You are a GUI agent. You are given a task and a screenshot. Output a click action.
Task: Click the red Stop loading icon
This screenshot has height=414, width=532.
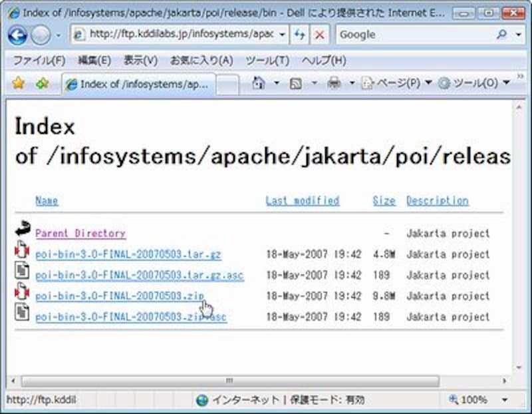(320, 35)
